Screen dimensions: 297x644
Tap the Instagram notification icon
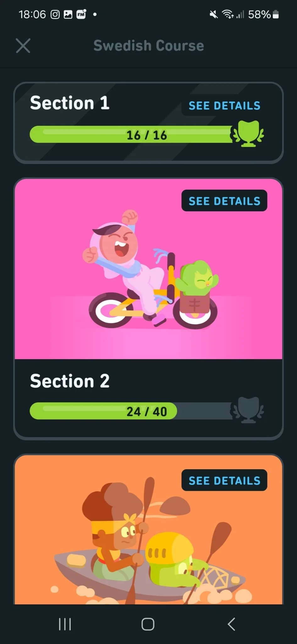(55, 14)
